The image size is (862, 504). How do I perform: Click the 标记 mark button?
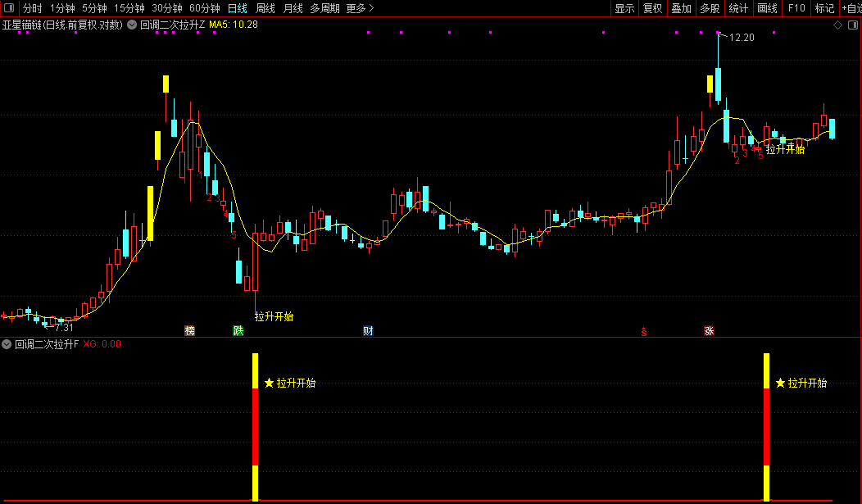824,8
